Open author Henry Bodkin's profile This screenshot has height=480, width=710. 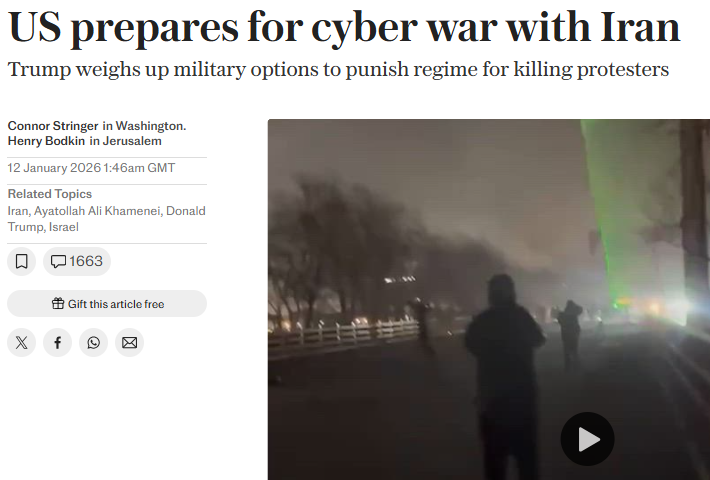point(46,141)
